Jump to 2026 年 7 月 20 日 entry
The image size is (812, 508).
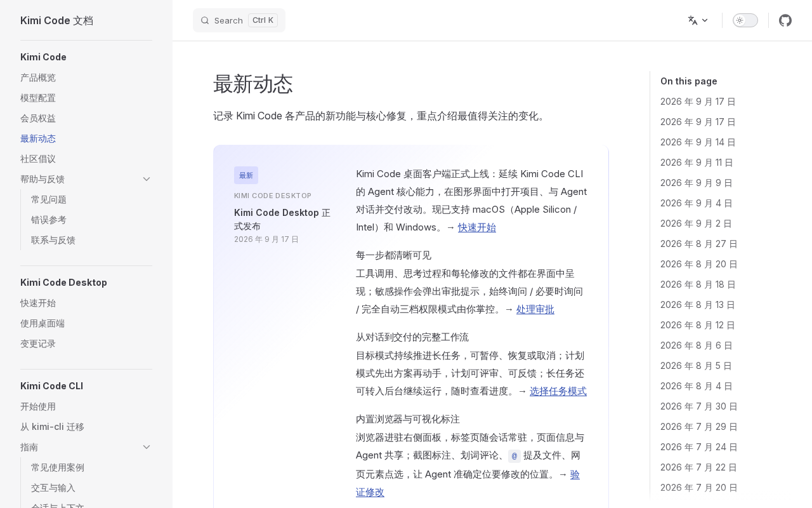699,488
